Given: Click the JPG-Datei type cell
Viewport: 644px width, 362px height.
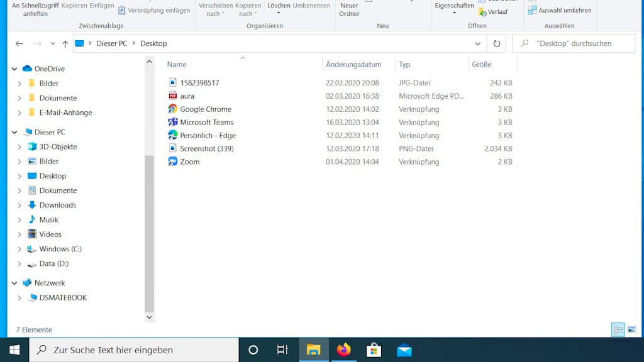Looking at the screenshot, I should [x=414, y=83].
